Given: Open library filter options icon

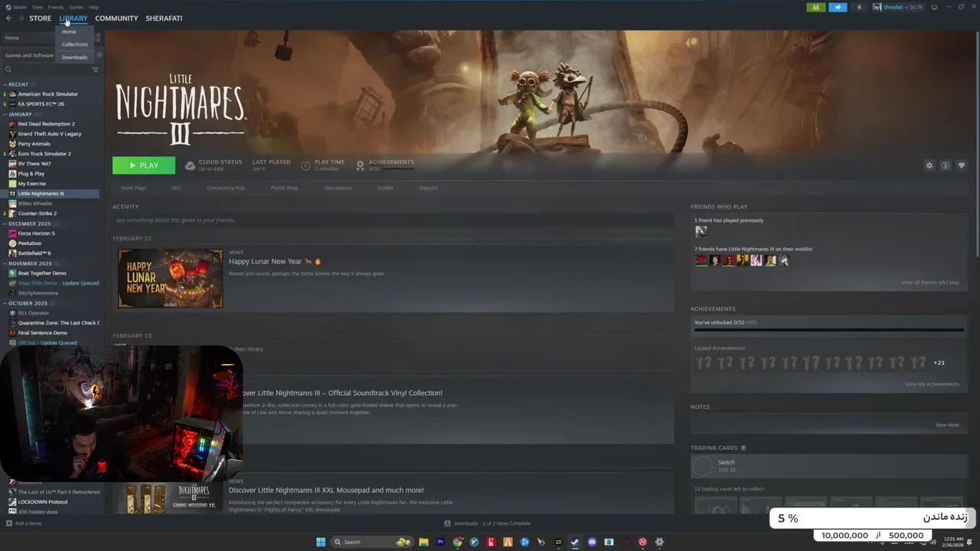Looking at the screenshot, I should point(95,70).
